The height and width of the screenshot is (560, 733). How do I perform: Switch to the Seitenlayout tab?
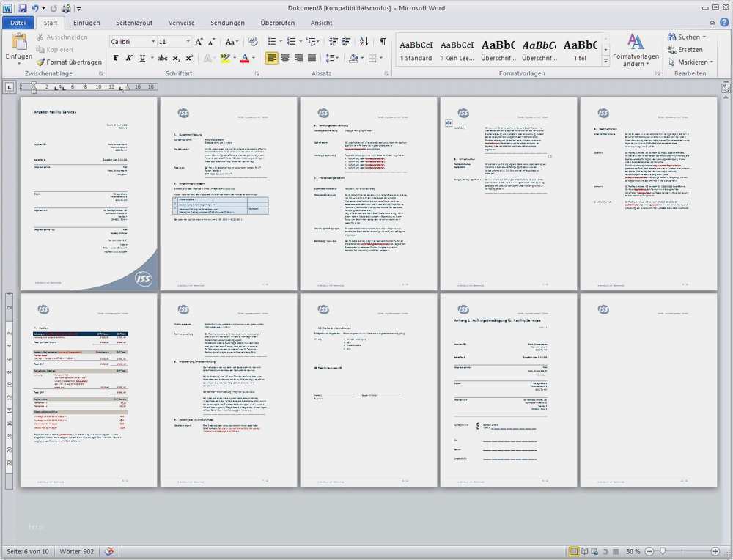(x=134, y=23)
